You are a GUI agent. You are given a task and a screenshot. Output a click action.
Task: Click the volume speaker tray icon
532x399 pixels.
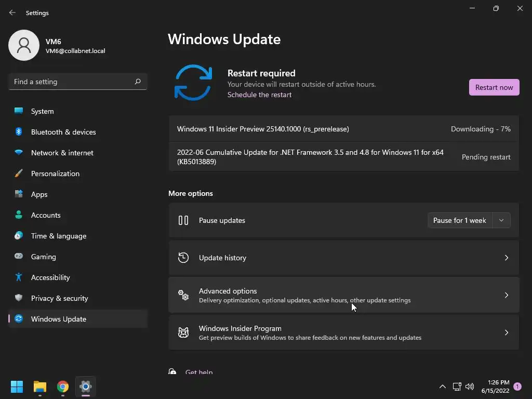click(470, 387)
